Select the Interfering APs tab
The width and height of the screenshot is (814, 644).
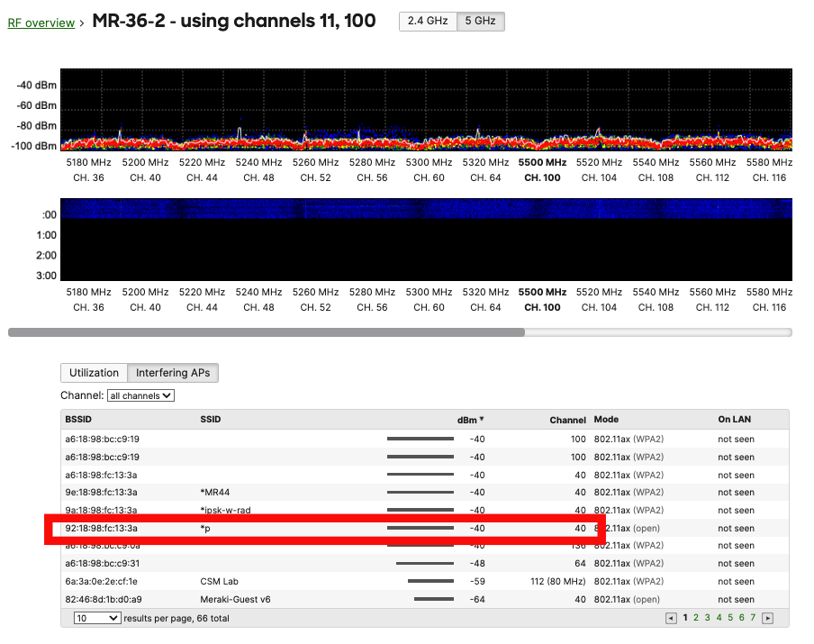pyautogui.click(x=173, y=373)
